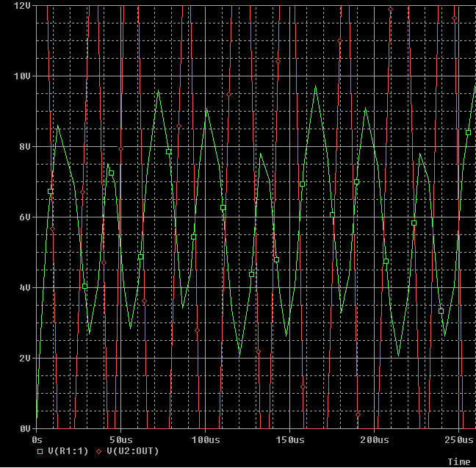Viewport: 476px width, 468px height.
Task: Click the 6V label on the Y axis
Action: [24, 217]
